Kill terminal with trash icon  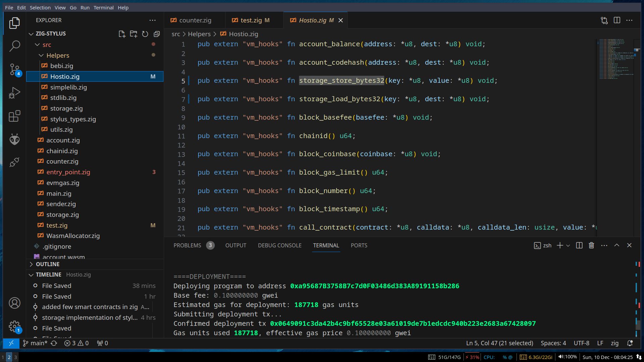pyautogui.click(x=591, y=245)
